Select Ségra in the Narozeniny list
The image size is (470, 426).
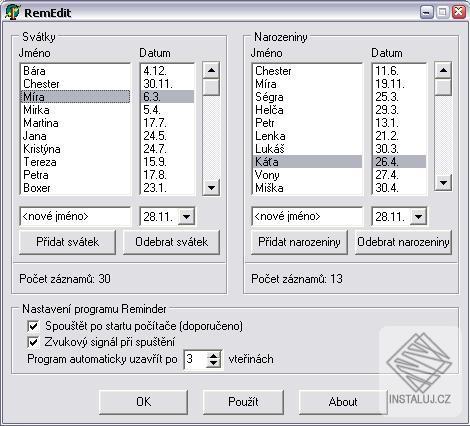[x=307, y=97]
